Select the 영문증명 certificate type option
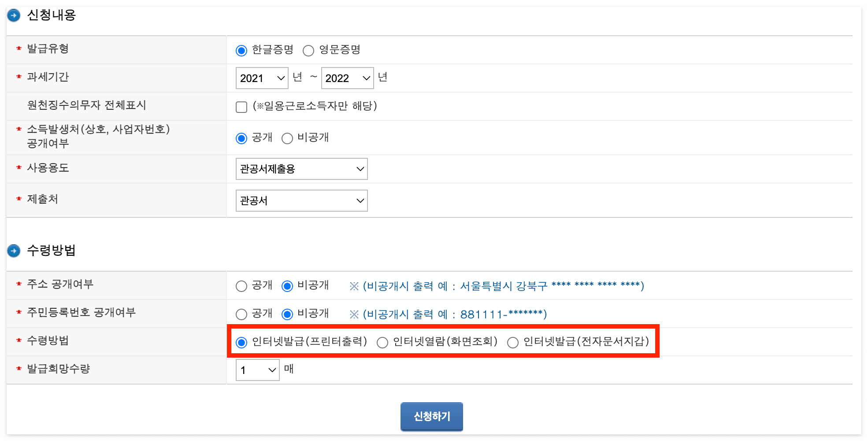Screen dimensions: 868x441 tap(308, 50)
